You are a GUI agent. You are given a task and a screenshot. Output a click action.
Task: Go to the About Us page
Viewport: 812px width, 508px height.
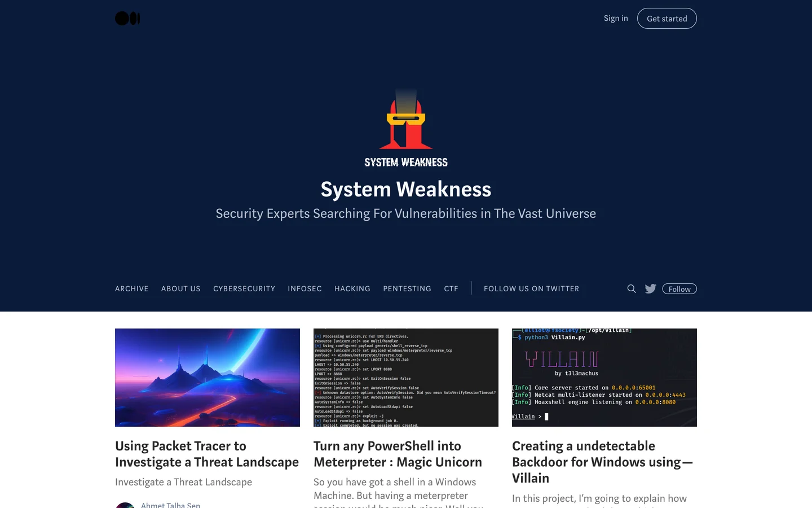coord(181,288)
